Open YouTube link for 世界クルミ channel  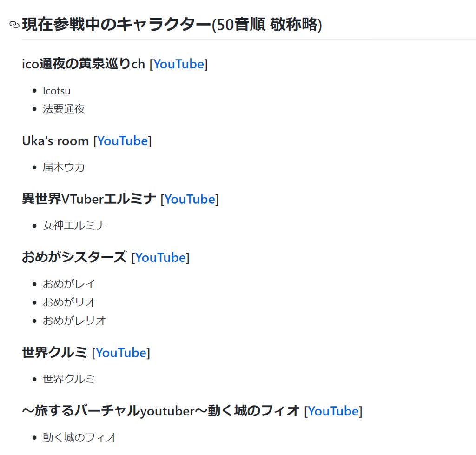(x=121, y=353)
